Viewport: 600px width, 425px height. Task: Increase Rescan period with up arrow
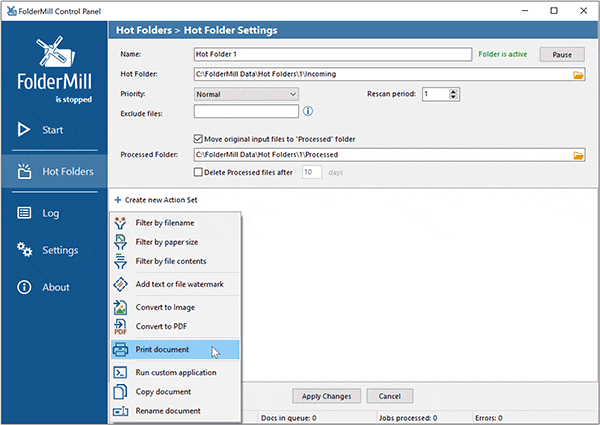pyautogui.click(x=453, y=91)
